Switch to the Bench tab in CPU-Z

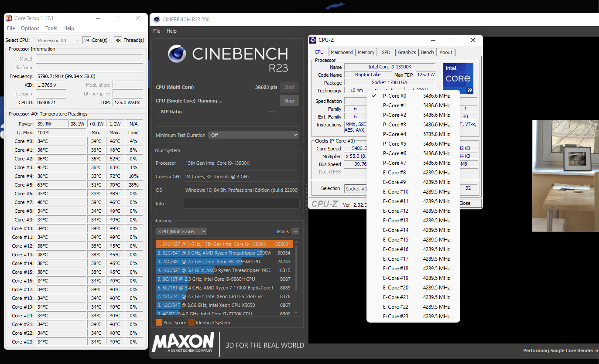point(428,52)
